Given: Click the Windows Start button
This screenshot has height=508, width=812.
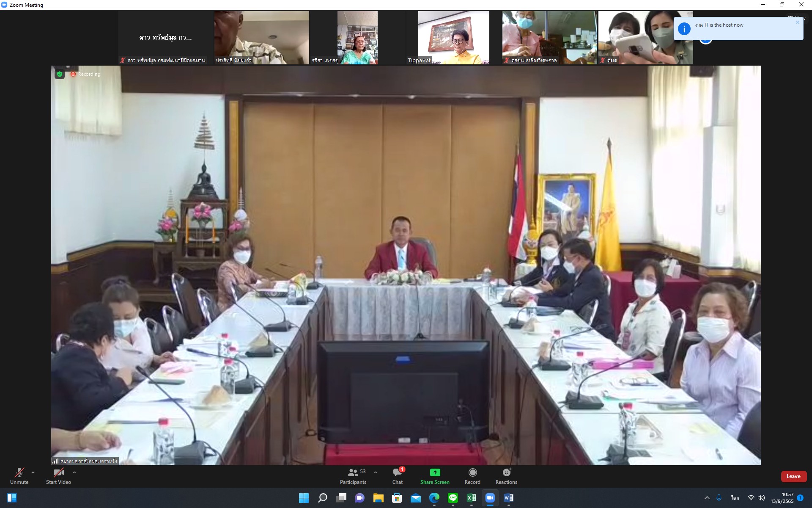Looking at the screenshot, I should click(304, 498).
